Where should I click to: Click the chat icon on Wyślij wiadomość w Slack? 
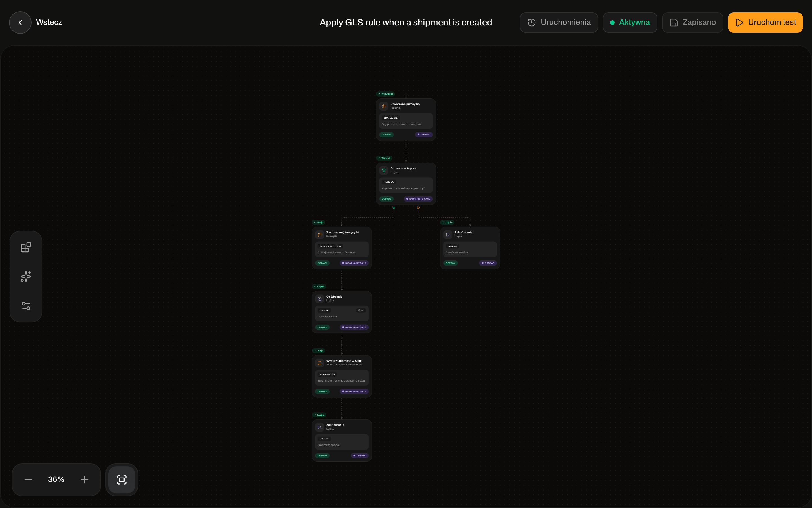[319, 363]
